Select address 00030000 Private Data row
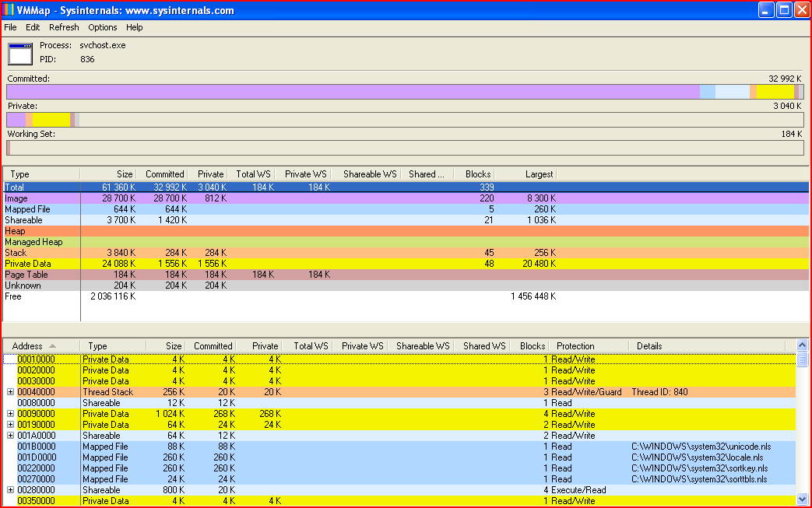 (x=400, y=380)
